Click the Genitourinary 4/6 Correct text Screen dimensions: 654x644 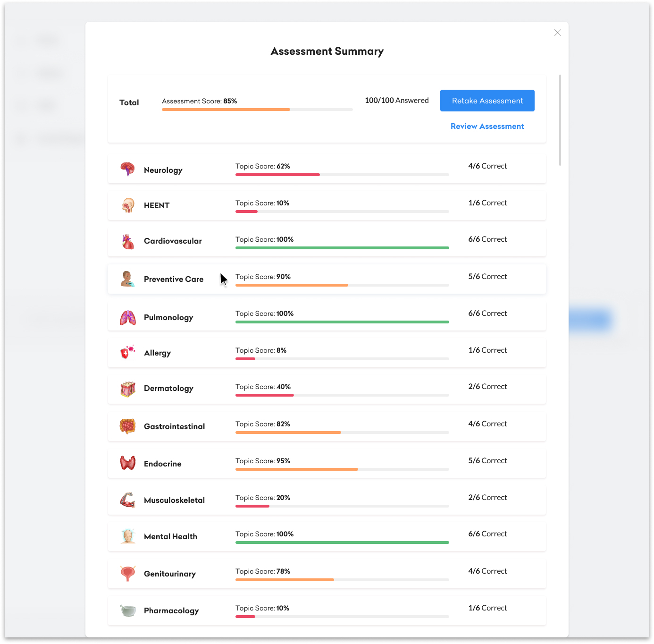[487, 571]
